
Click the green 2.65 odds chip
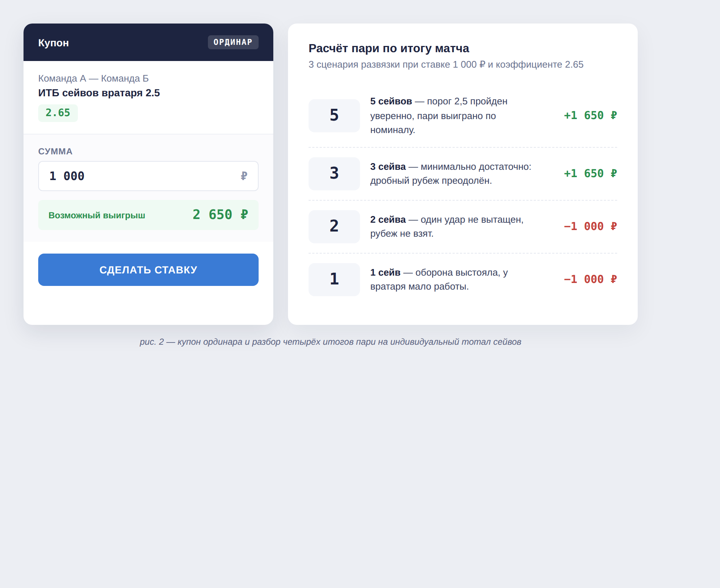(x=58, y=113)
